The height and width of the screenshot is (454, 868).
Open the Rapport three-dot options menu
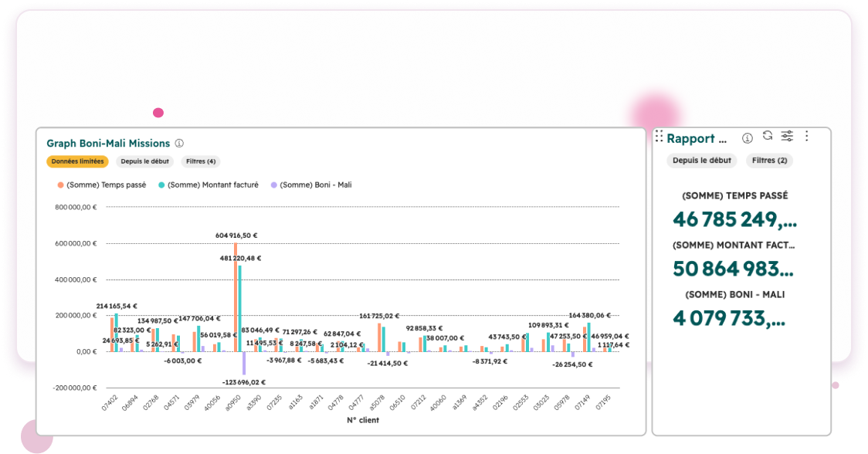click(x=806, y=136)
